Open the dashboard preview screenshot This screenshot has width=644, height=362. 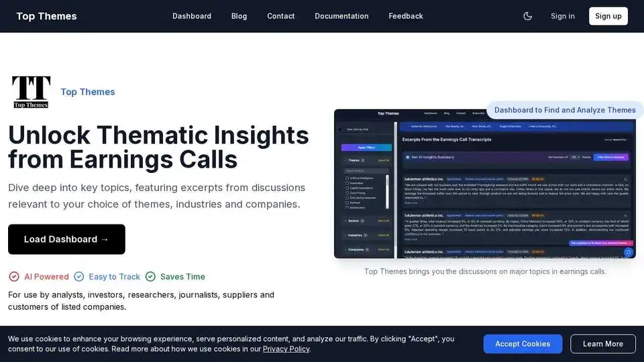484,184
